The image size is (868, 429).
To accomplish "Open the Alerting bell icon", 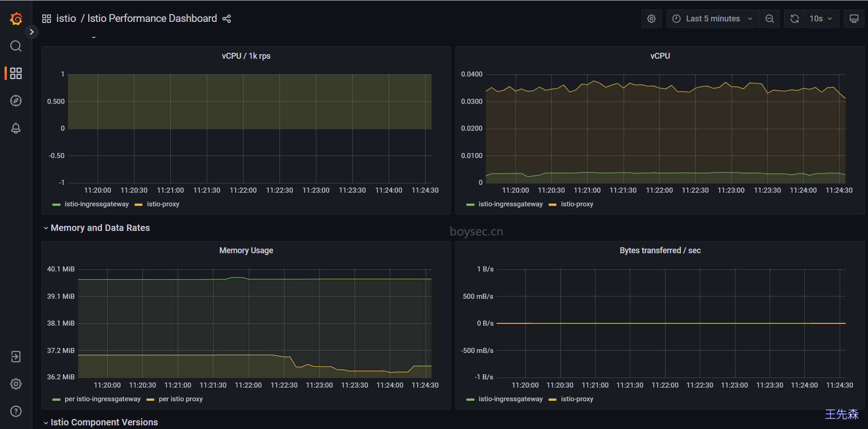I will [x=16, y=128].
